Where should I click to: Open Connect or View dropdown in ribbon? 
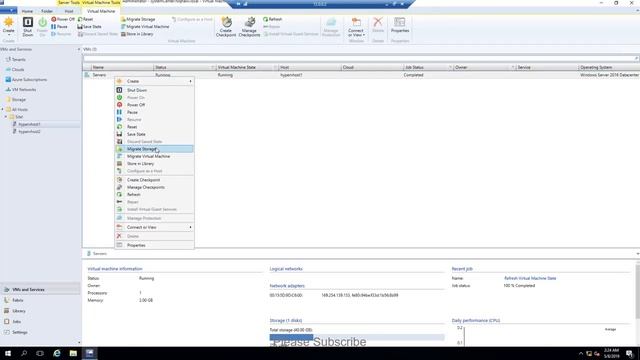tap(356, 27)
